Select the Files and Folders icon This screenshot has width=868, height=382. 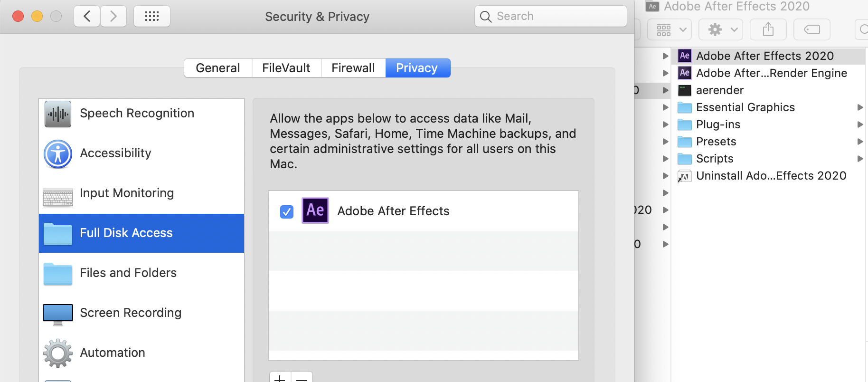[x=57, y=274]
